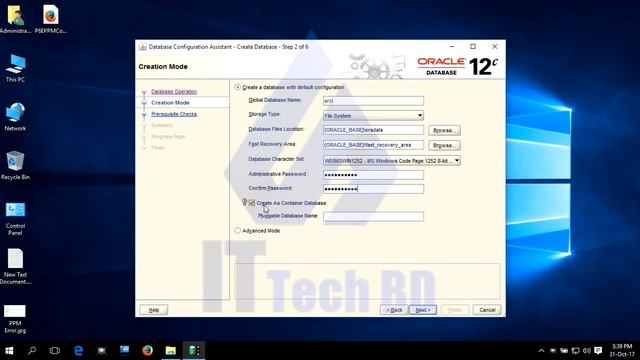Click the Back button
640x360 pixels.
pos(394,310)
